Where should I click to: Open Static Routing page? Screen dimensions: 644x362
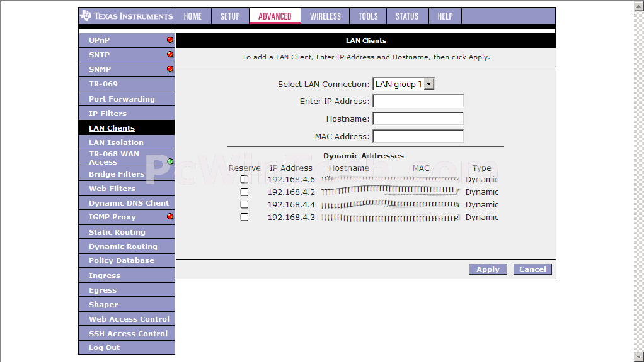click(127, 231)
